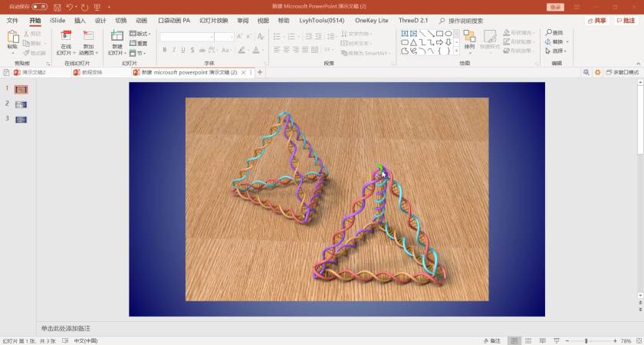Click the Underline formatting icon
Viewport: 644px width, 345px height.
click(182, 50)
